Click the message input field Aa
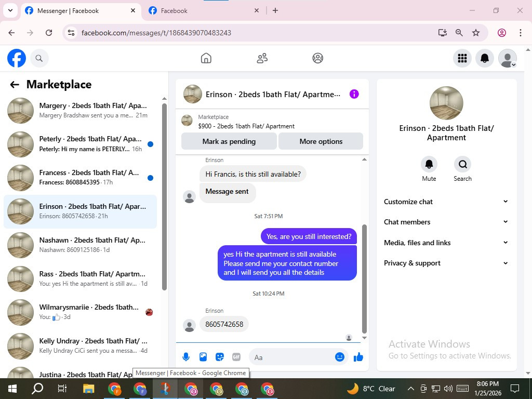Viewport: 532px width, 399px height. pos(294,357)
